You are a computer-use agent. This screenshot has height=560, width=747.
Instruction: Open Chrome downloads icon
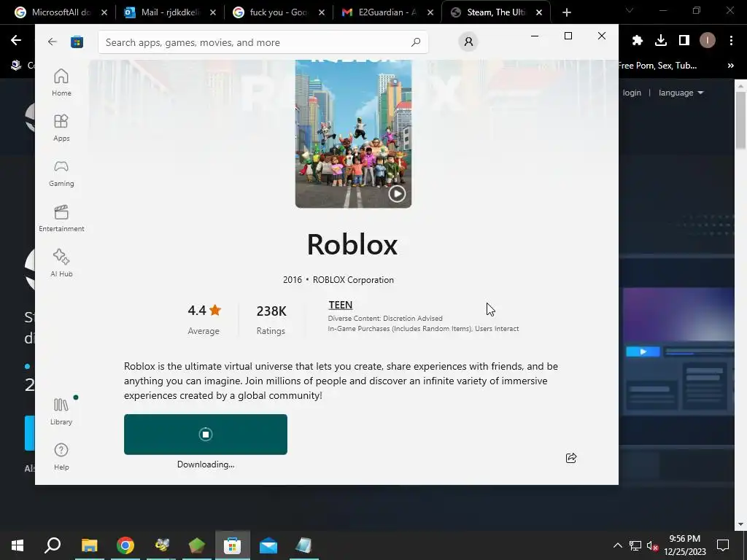tap(660, 41)
